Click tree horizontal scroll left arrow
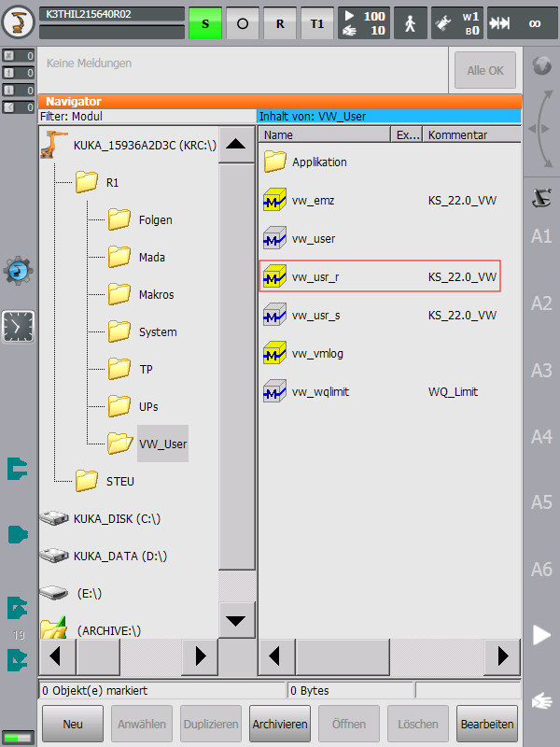 (x=57, y=656)
